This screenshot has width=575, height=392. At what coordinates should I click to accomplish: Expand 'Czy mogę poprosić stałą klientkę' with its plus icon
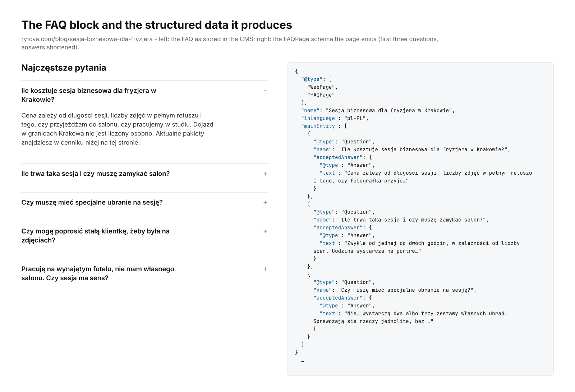[265, 231]
